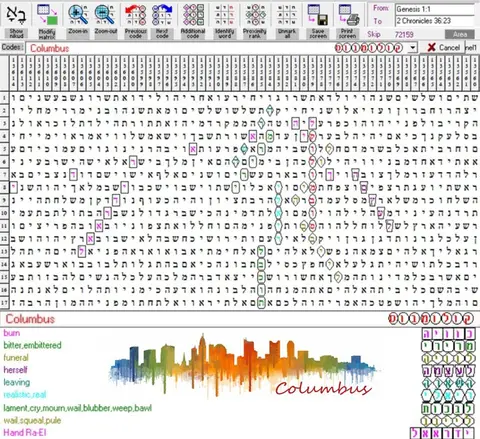Click the Hebrew code word beside 'herself'
The image size is (480, 439).
tap(448, 371)
